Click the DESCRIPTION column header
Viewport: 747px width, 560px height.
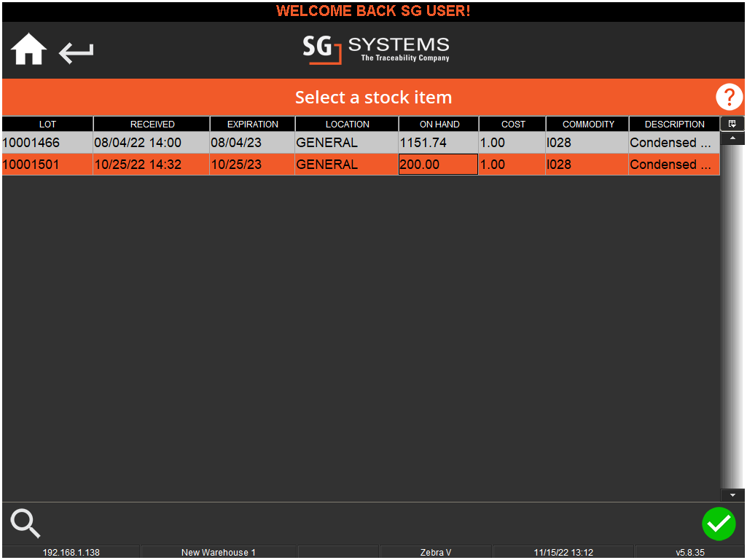(x=674, y=123)
